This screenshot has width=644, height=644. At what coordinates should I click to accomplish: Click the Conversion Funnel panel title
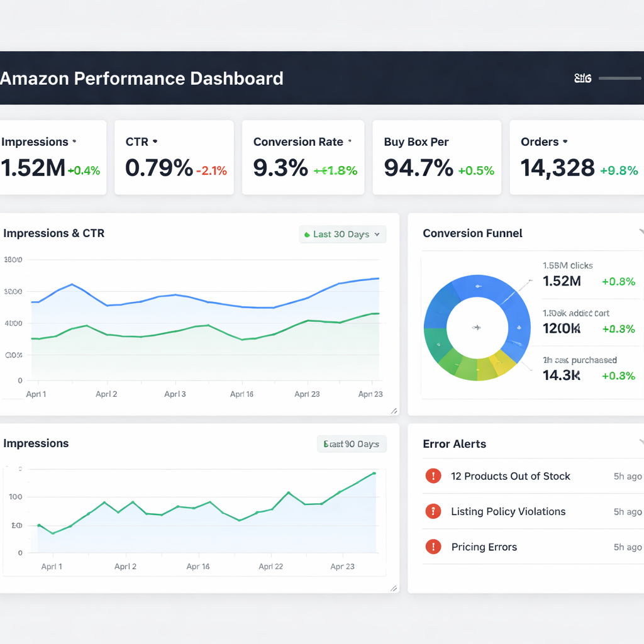[472, 233]
